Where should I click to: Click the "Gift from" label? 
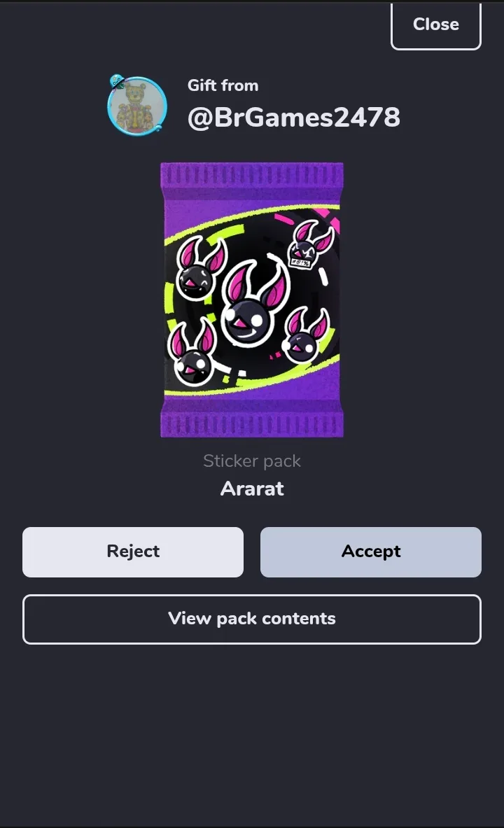click(x=223, y=85)
